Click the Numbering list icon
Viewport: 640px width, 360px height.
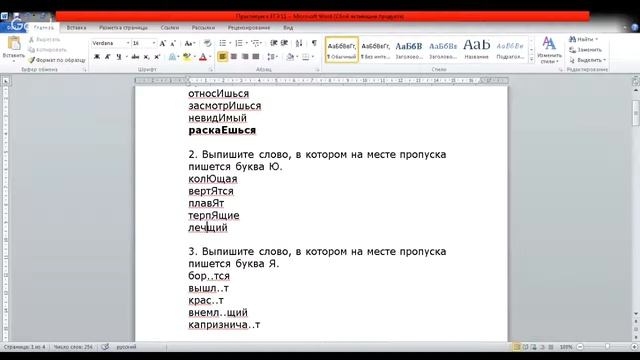pos(239,43)
